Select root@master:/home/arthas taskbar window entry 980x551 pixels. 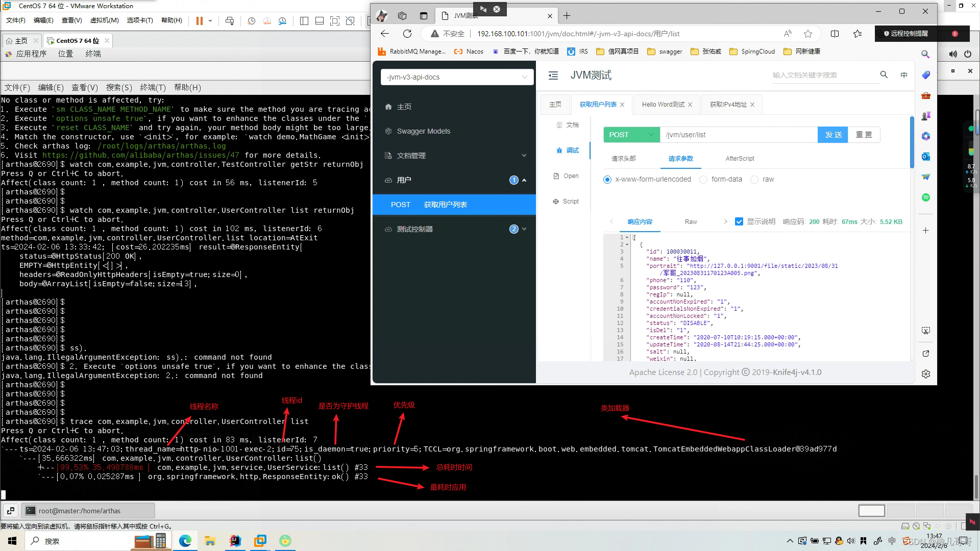[x=88, y=511]
